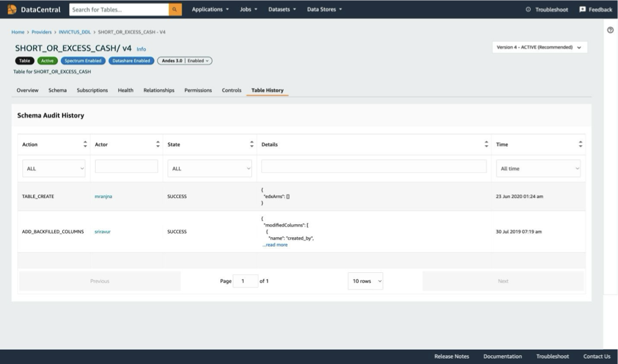Click the ...read more link
The height and width of the screenshot is (364, 618).
(275, 244)
